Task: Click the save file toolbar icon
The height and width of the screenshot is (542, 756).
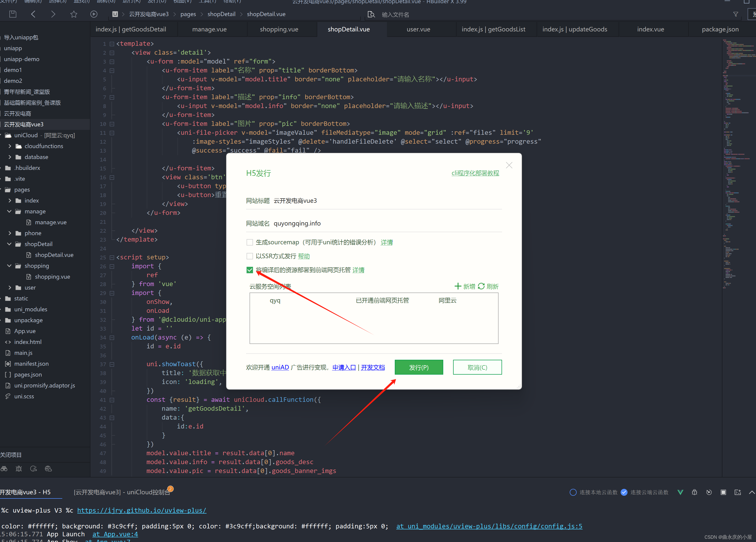Action: [13, 14]
